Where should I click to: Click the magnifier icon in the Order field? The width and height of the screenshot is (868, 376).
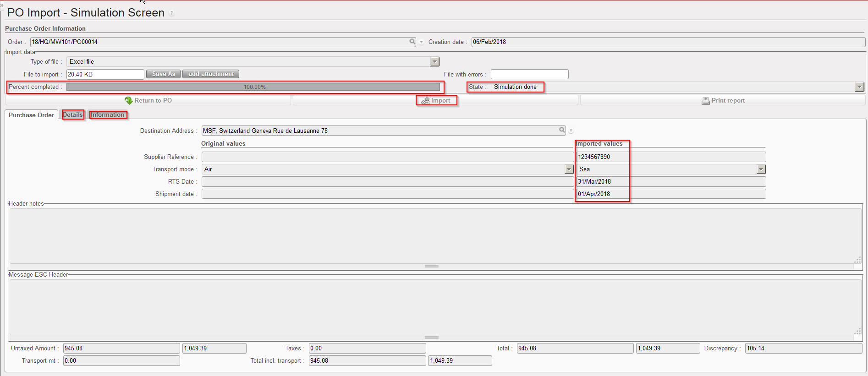412,42
